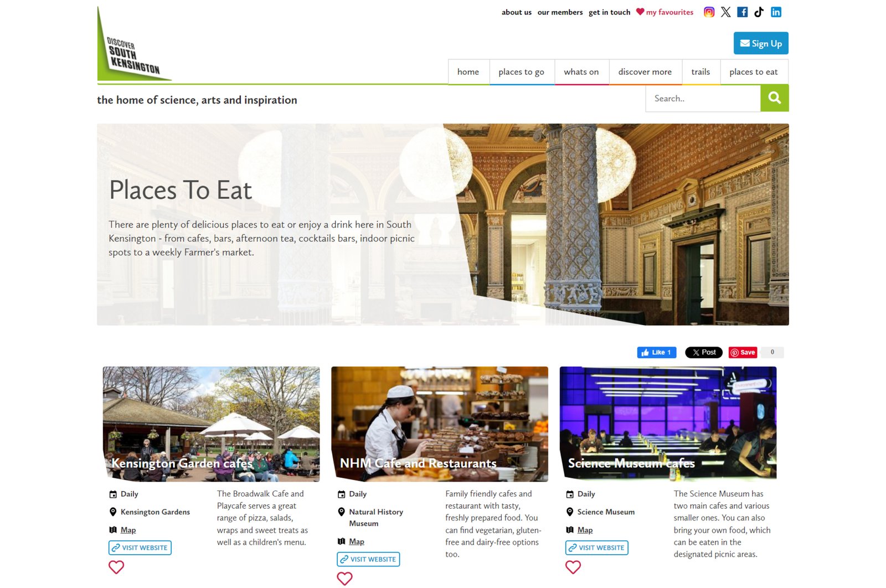The width and height of the screenshot is (886, 588).
Task: Favourite Kensington Garden cafes with heart icon
Action: pyautogui.click(x=116, y=567)
